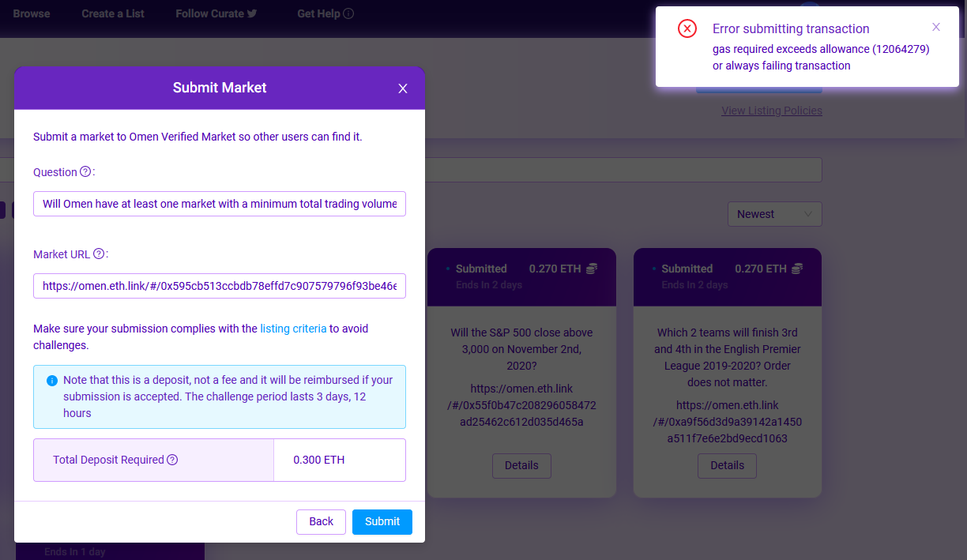The width and height of the screenshot is (967, 560).
Task: Click the ETH coins icon on the Premier League card
Action: [x=796, y=268]
